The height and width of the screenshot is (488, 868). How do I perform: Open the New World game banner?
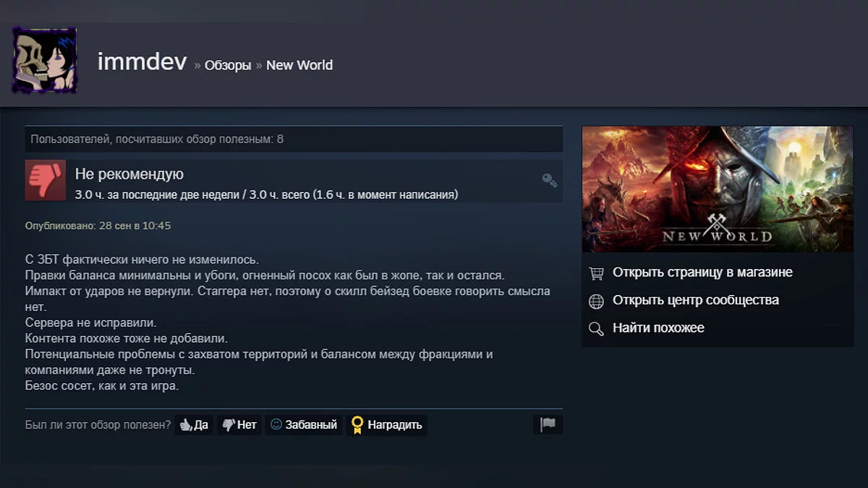click(x=718, y=189)
